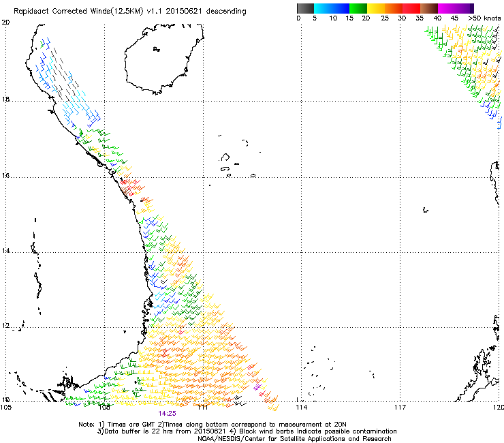Click the latitude label 18
This screenshot has width=504, height=443.
(x=5, y=99)
